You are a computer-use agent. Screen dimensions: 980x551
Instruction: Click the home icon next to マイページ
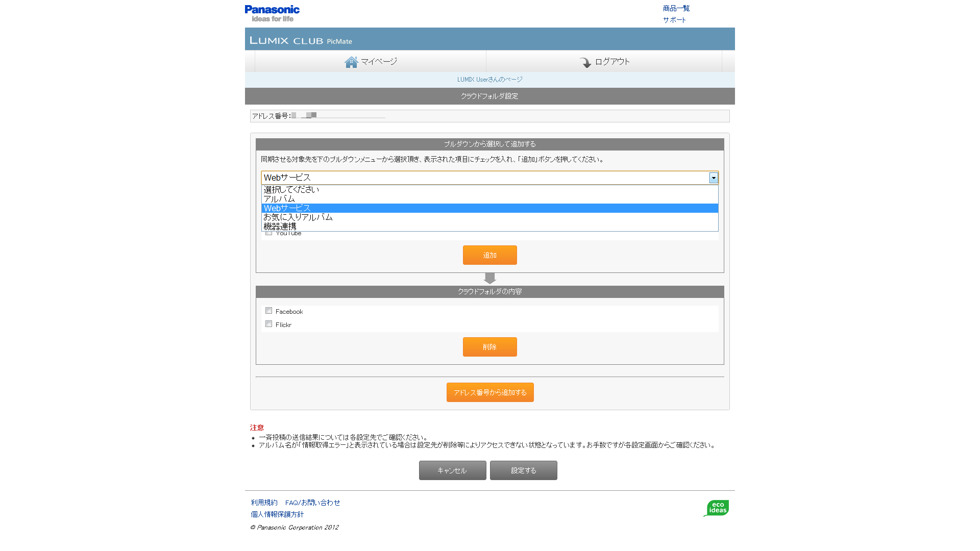click(351, 61)
